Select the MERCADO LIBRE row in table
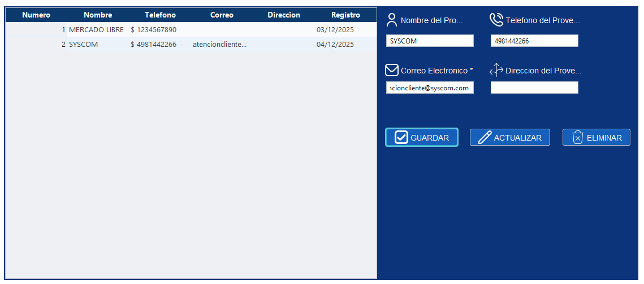The width and height of the screenshot is (644, 284). coord(96,29)
